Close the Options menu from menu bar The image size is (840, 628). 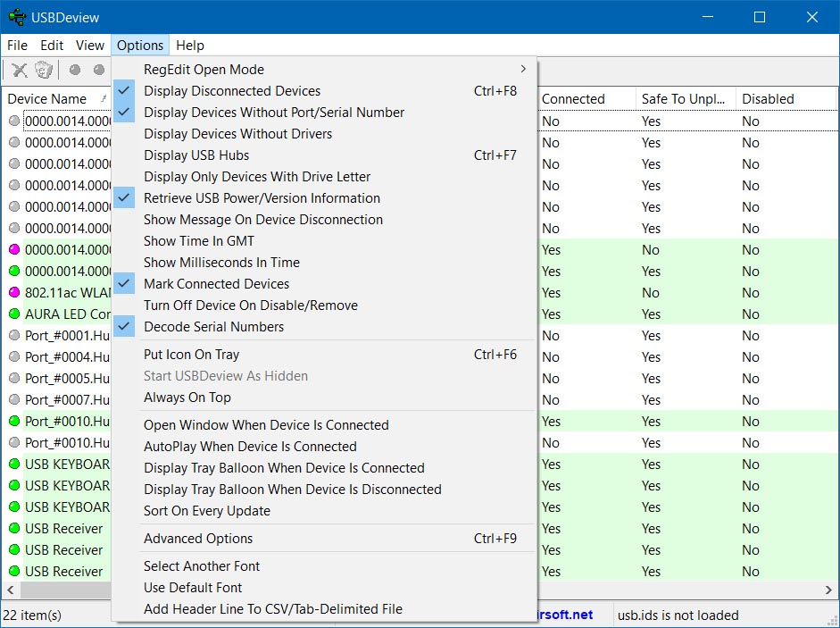(x=140, y=46)
